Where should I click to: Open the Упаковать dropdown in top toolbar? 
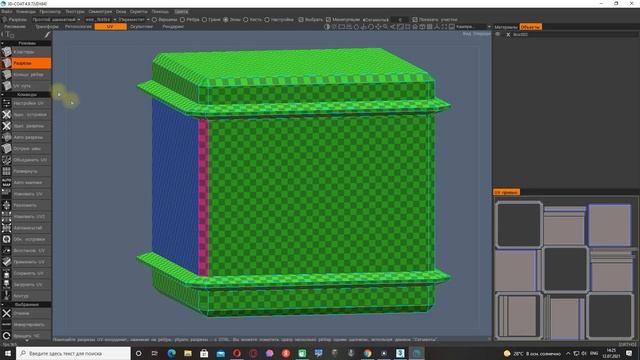click(133, 20)
